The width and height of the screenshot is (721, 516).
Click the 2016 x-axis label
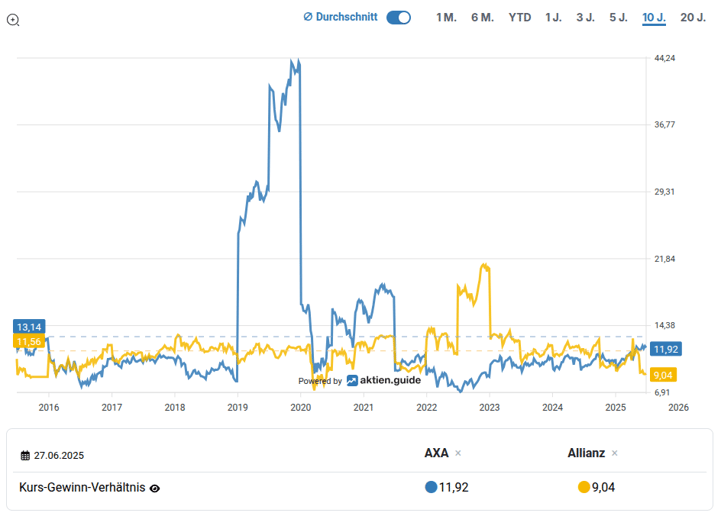tap(49, 407)
